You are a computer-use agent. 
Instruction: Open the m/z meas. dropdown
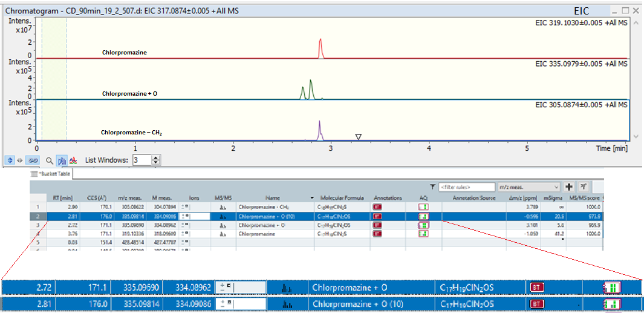(529, 186)
